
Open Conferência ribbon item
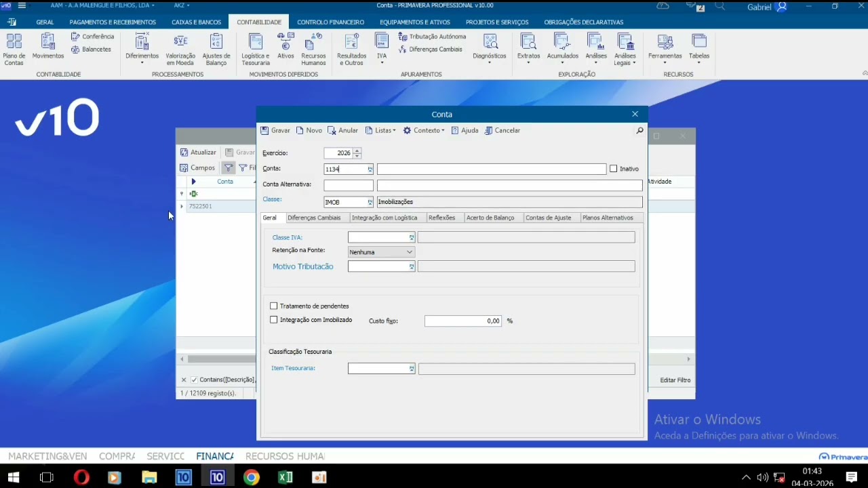[x=93, y=37]
